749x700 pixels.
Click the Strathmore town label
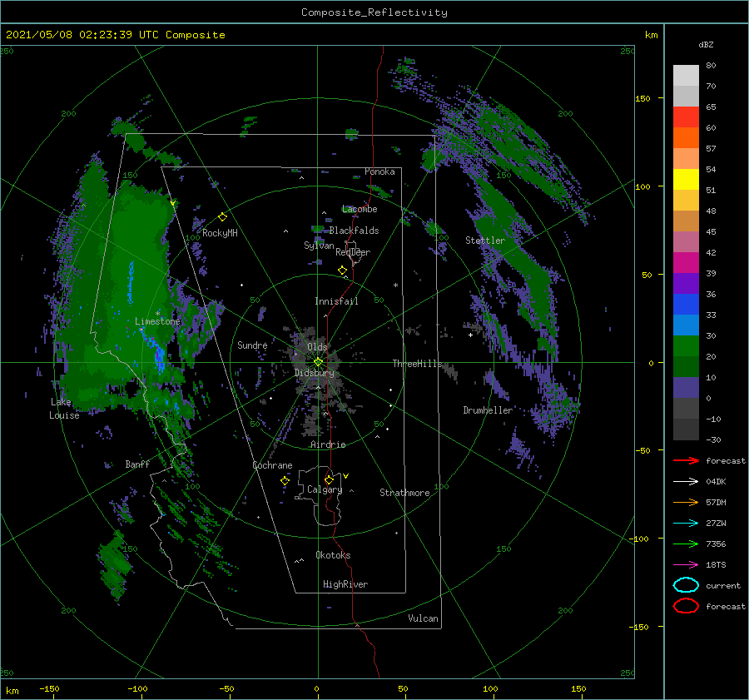pyautogui.click(x=404, y=493)
